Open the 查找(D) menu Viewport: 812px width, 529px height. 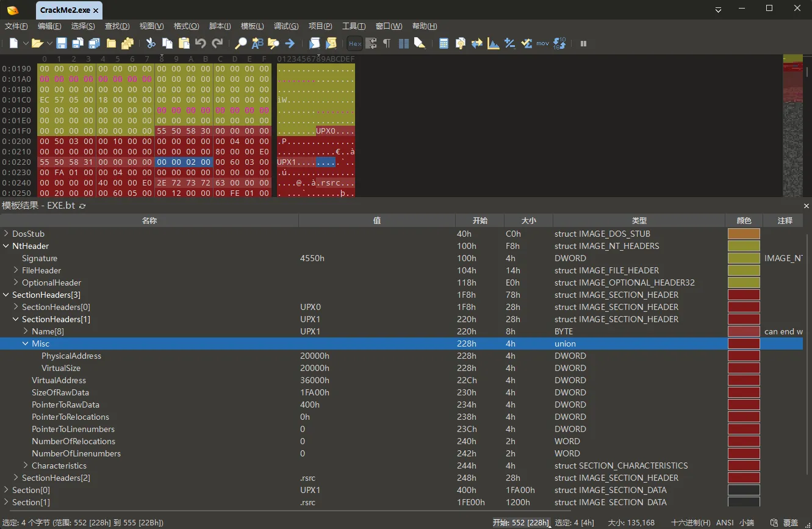click(x=117, y=26)
